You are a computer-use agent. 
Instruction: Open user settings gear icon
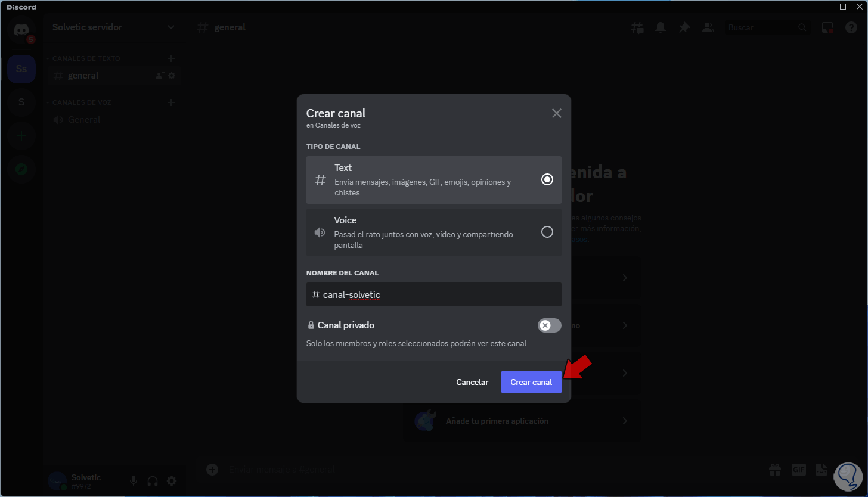click(172, 481)
